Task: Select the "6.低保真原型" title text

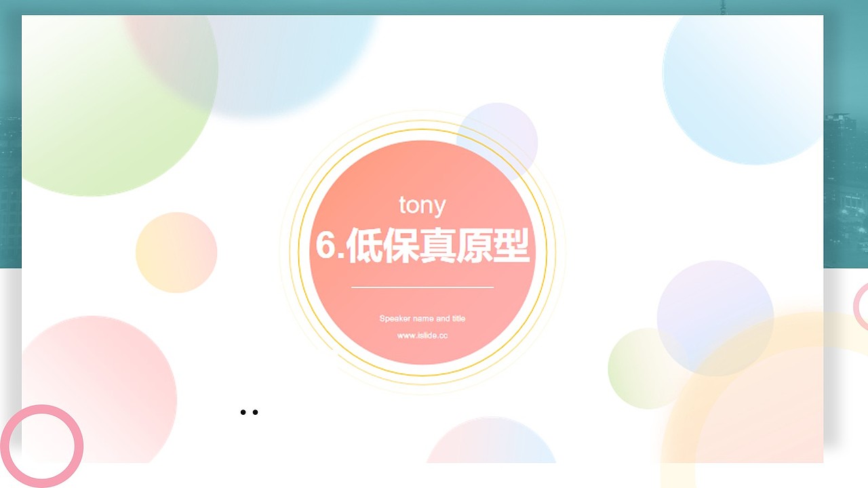Action: click(422, 245)
